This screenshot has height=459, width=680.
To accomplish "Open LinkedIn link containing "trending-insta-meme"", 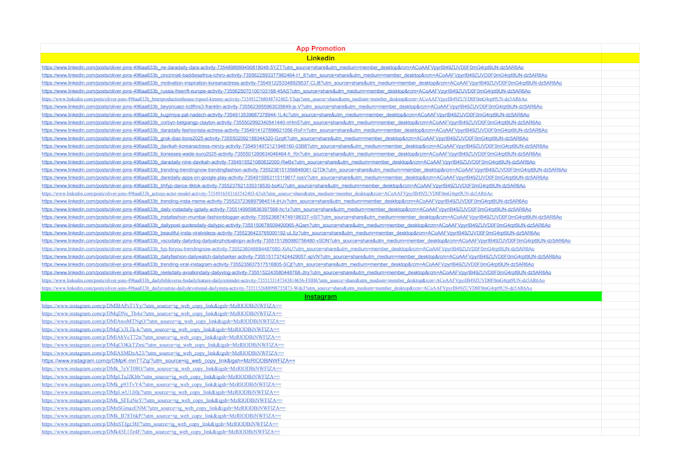I will [x=285, y=201].
